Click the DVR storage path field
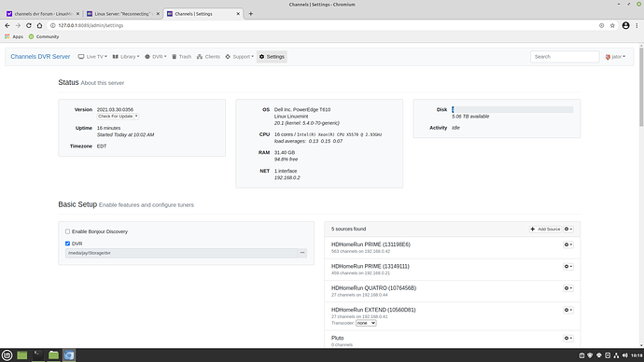The width and height of the screenshot is (644, 362). 181,253
